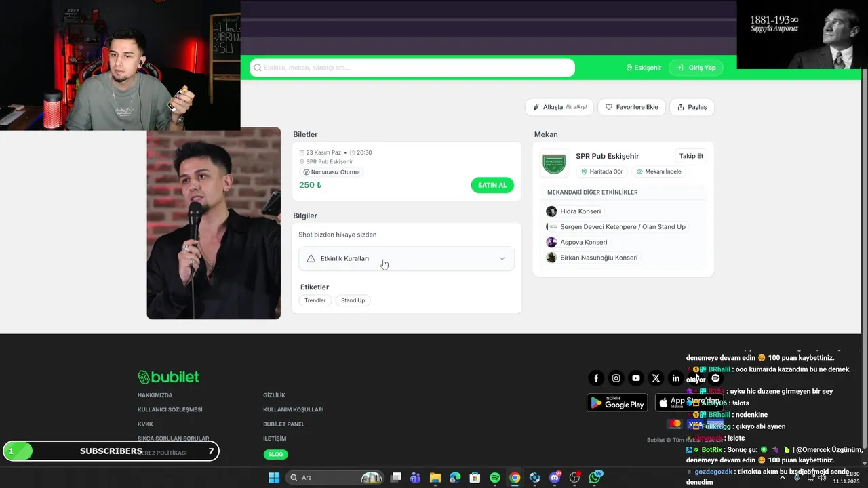Open the BUBİLET PANEL footer link
This screenshot has width=868, height=488.
click(283, 424)
